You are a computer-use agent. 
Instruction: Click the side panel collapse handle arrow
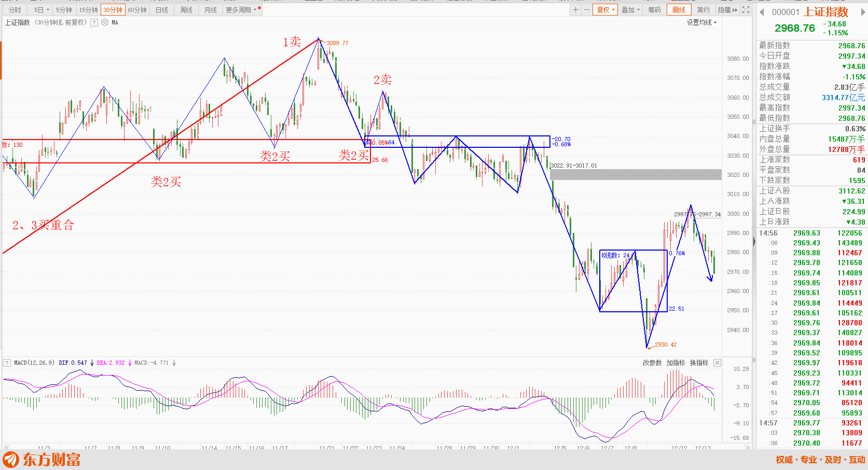tap(754, 241)
